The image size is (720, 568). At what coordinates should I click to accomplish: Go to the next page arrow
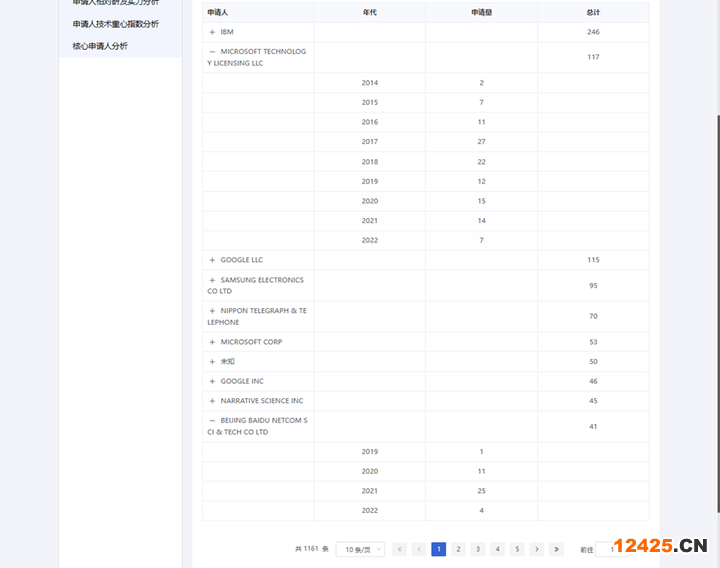(537, 549)
